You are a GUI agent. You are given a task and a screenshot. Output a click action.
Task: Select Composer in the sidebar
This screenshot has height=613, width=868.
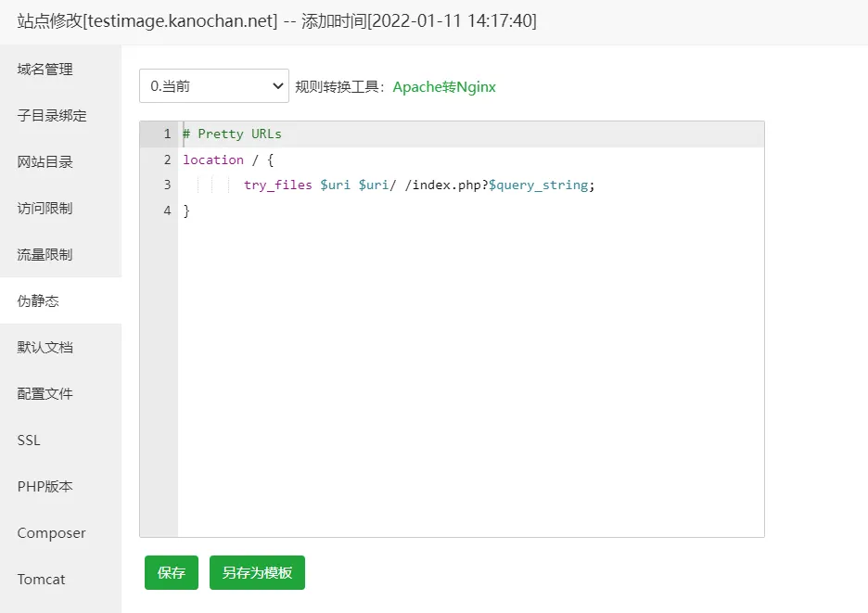point(60,532)
